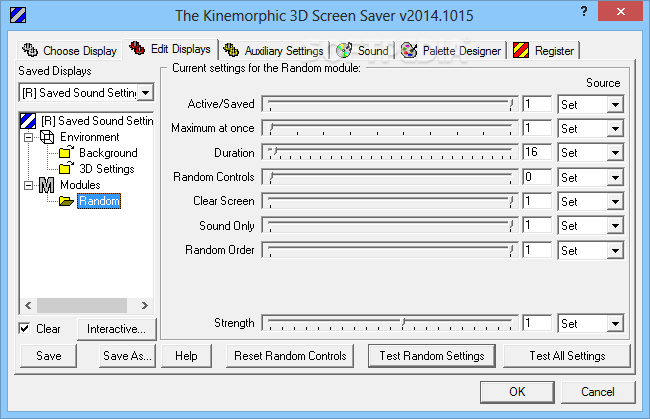Click the Save button
Image resolution: width=650 pixels, height=419 pixels.
pos(49,356)
